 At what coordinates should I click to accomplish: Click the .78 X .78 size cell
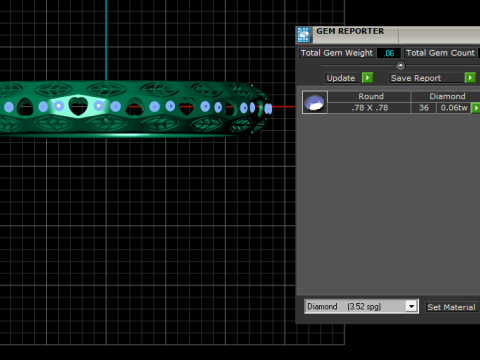[369, 108]
